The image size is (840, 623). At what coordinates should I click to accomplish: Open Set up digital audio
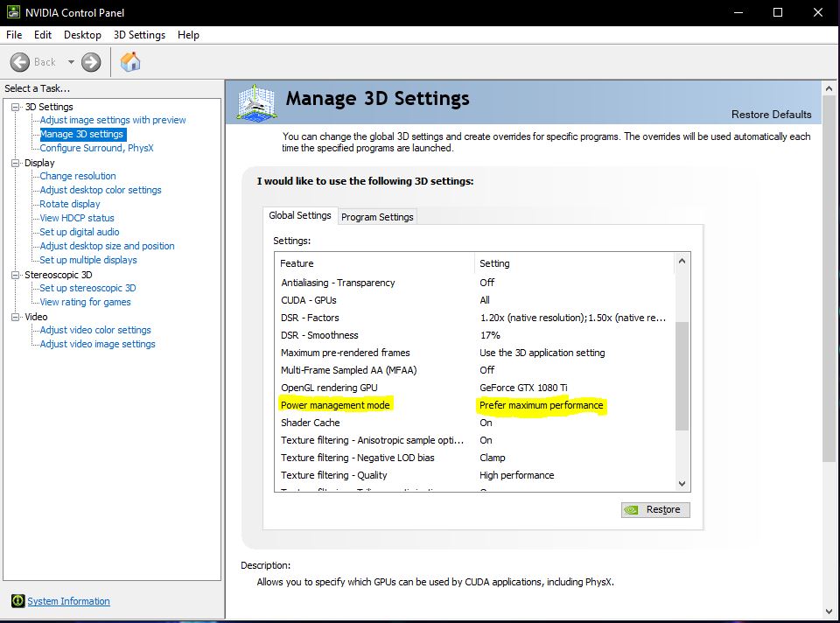point(80,232)
